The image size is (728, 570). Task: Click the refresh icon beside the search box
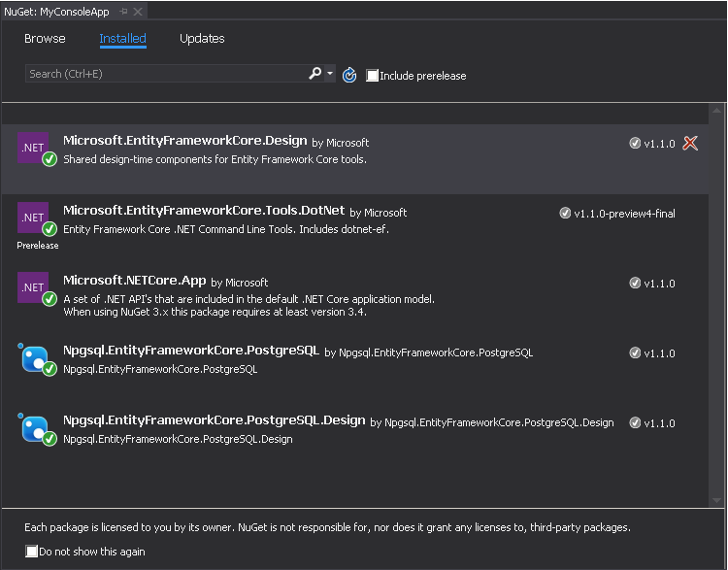(x=349, y=75)
